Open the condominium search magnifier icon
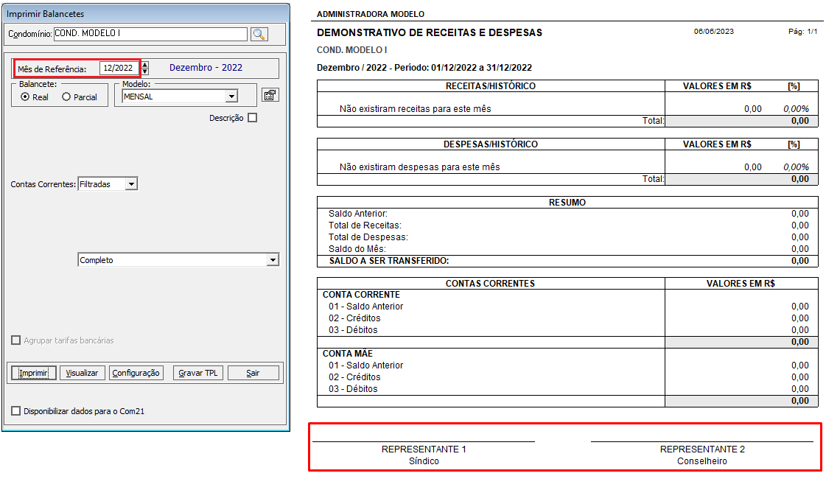Screen dimensions: 840x504 [x=259, y=35]
